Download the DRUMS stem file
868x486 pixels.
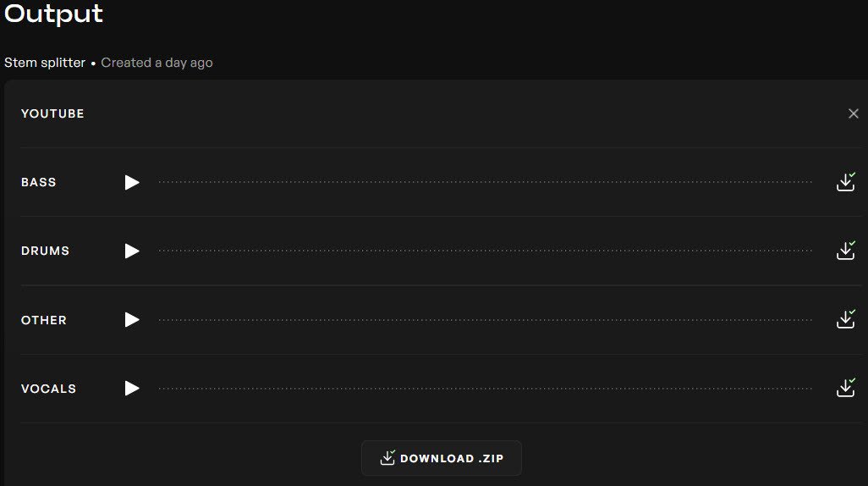click(x=845, y=251)
